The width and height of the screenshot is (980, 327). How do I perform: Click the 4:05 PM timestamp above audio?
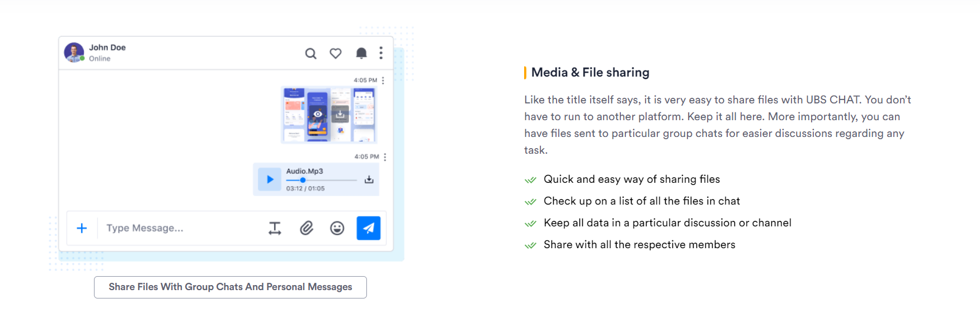[366, 157]
